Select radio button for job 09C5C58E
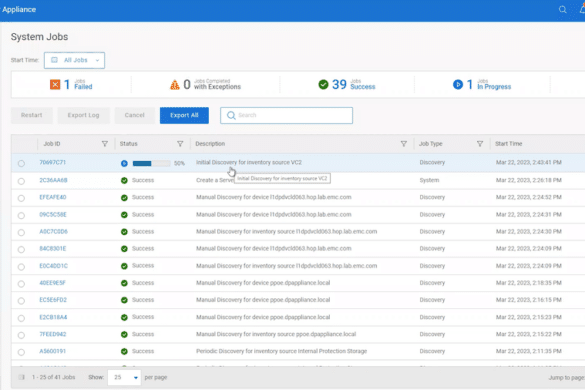Screen dimensions: 585x390 pos(21,215)
